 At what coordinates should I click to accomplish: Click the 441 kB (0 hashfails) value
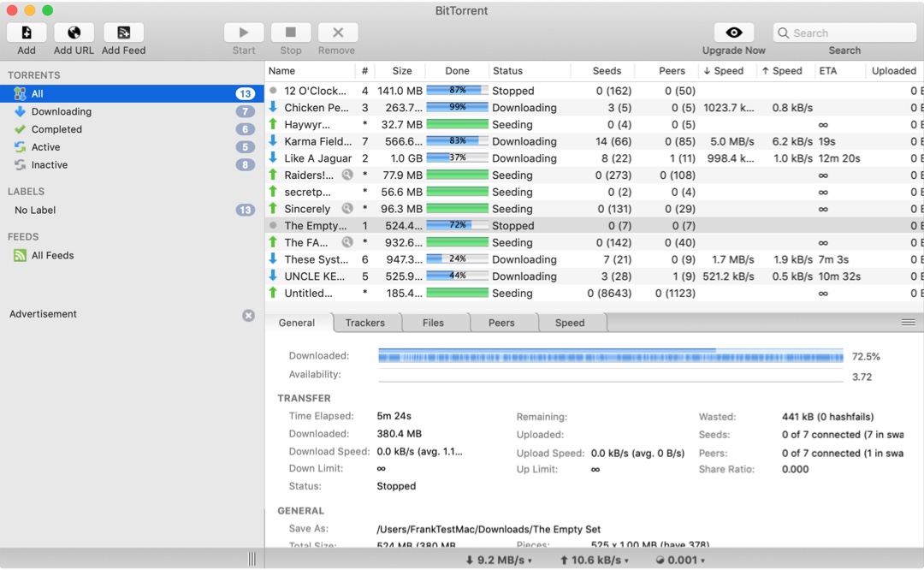tap(828, 417)
